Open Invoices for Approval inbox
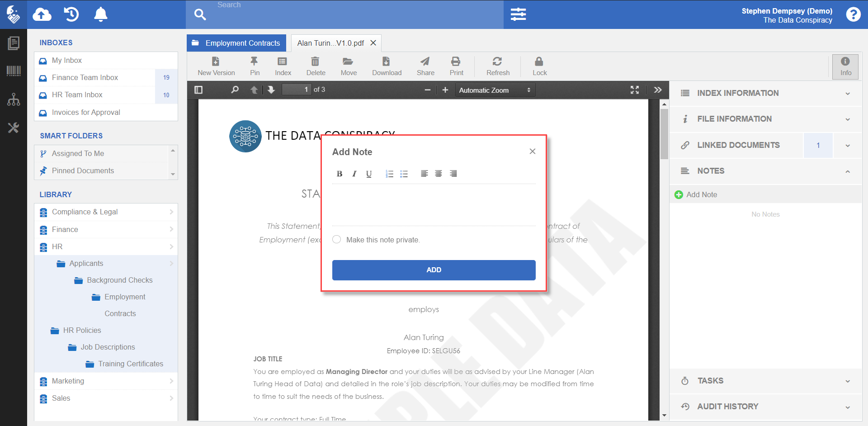The width and height of the screenshot is (868, 426). (x=106, y=113)
